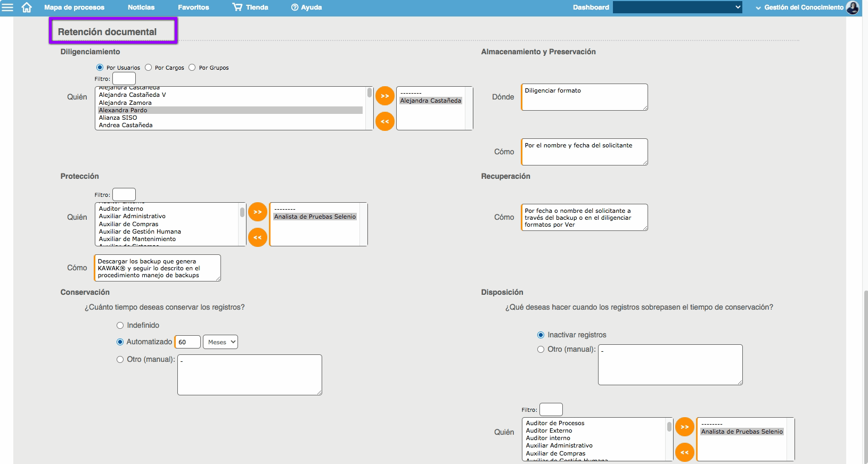Click the Ayuda question mark icon
Image resolution: width=868 pixels, height=464 pixels.
(x=294, y=7)
